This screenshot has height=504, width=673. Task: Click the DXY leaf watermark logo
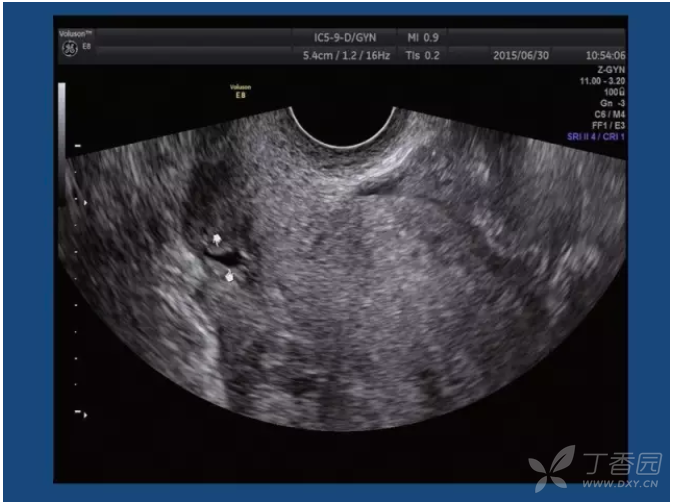click(x=552, y=465)
